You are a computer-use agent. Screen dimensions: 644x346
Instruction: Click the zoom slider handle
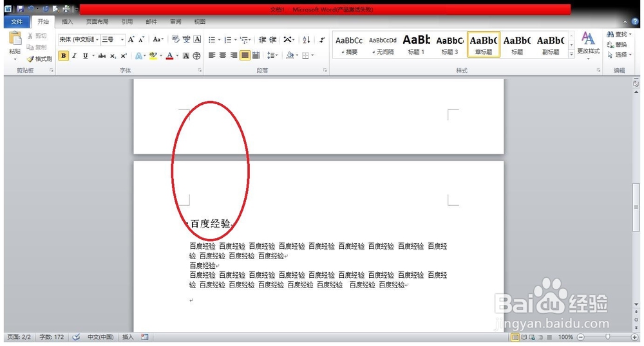coord(607,337)
